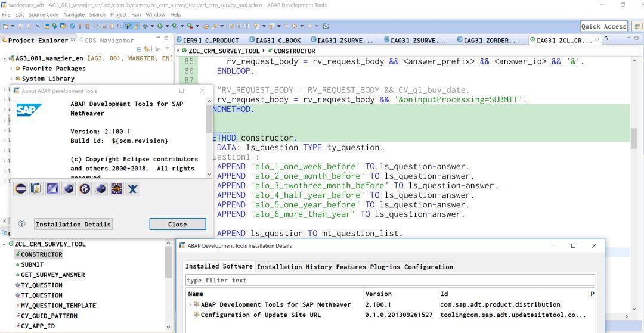644x333 pixels.
Task: Expand the AG3_001_wangjer_en project node
Action: coord(5,58)
